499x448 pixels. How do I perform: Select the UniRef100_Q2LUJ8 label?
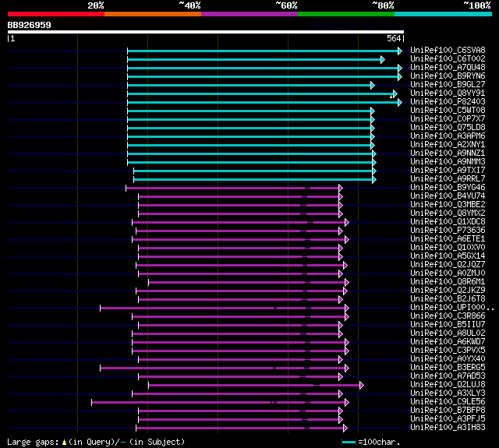pyautogui.click(x=448, y=385)
